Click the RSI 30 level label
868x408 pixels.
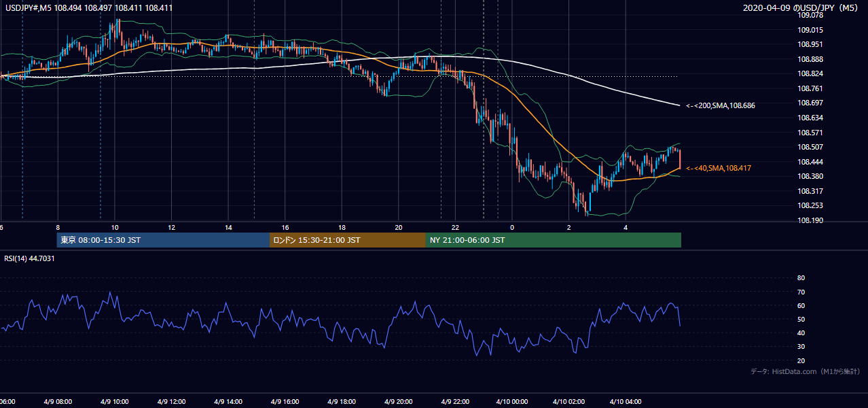click(801, 347)
